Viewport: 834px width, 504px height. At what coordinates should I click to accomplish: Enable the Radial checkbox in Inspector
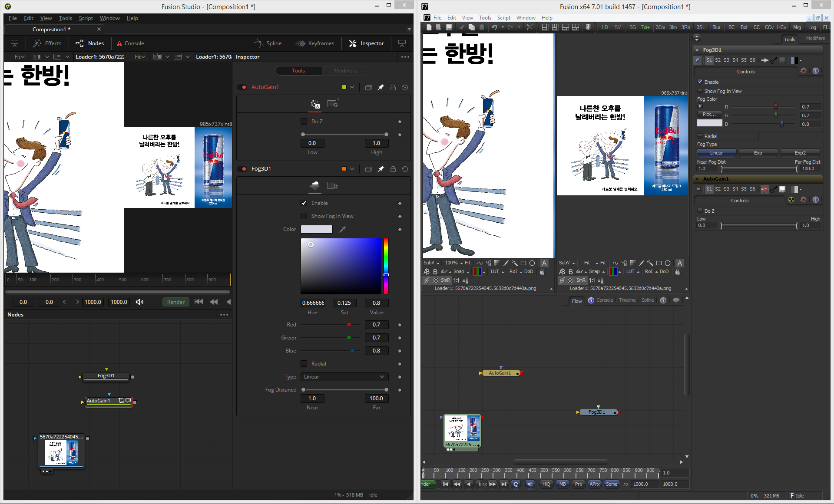point(304,364)
